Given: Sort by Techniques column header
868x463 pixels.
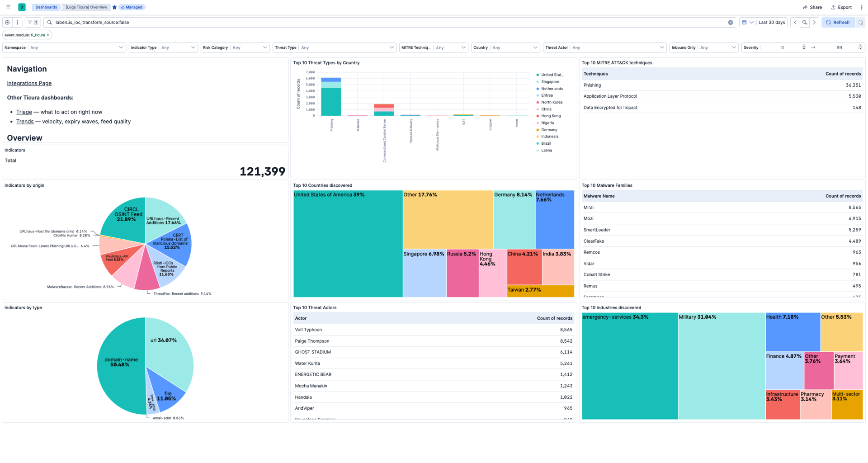Looking at the screenshot, I should coord(595,74).
